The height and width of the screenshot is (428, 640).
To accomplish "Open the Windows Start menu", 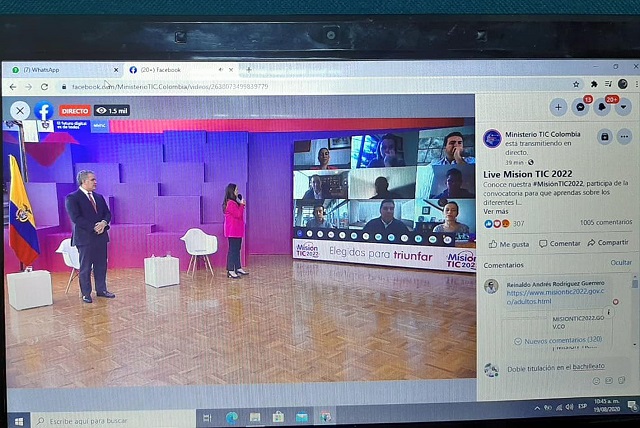I will [18, 421].
